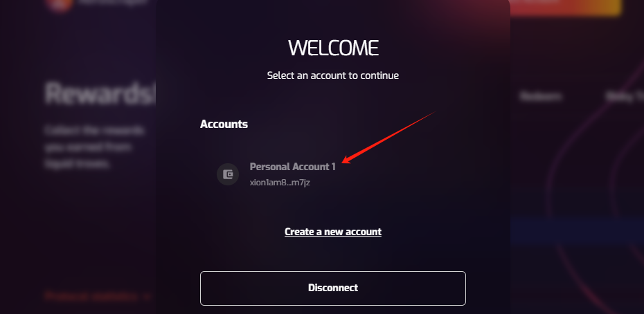Select Personal Account 1
The image size is (644, 314).
point(292,167)
